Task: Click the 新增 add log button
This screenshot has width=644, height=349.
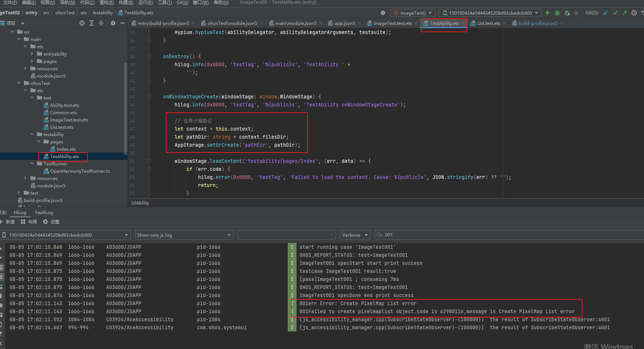Action: pyautogui.click(x=7, y=222)
